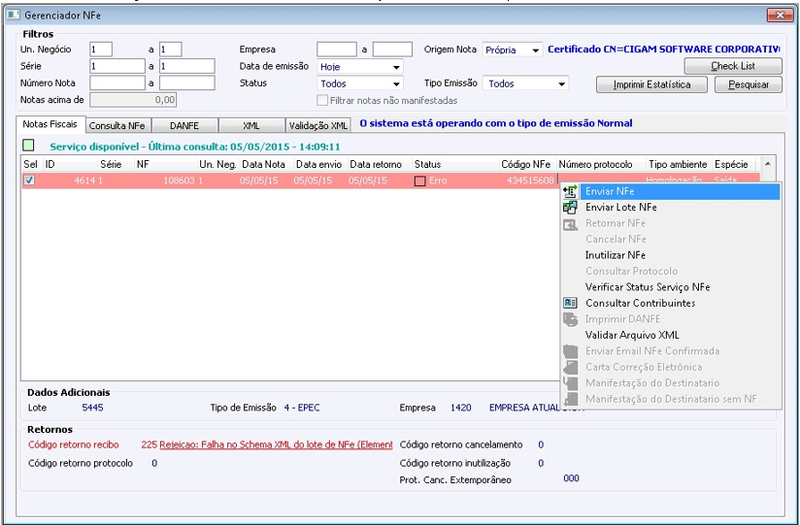800x525 pixels.
Task: Open the Data de emissão dropdown
Action: (x=396, y=67)
